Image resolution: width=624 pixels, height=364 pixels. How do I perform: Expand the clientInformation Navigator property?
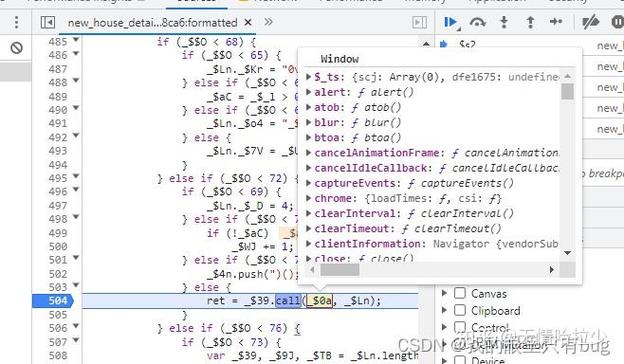coord(308,243)
